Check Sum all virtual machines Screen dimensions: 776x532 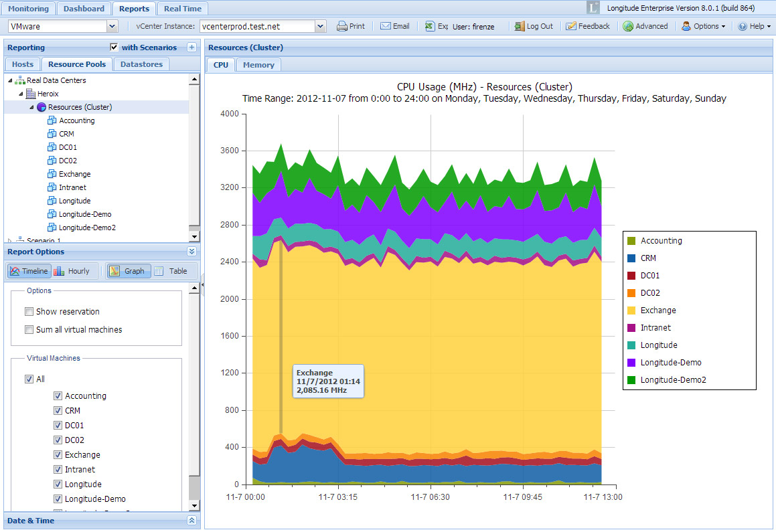pos(29,330)
